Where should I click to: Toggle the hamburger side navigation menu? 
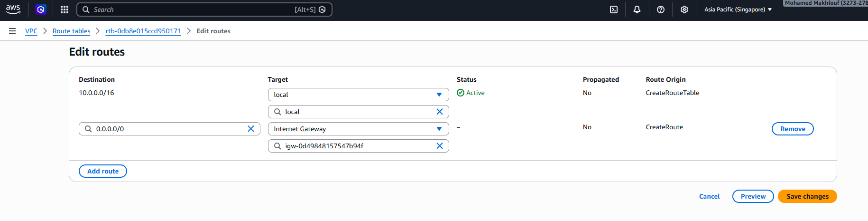point(12,31)
